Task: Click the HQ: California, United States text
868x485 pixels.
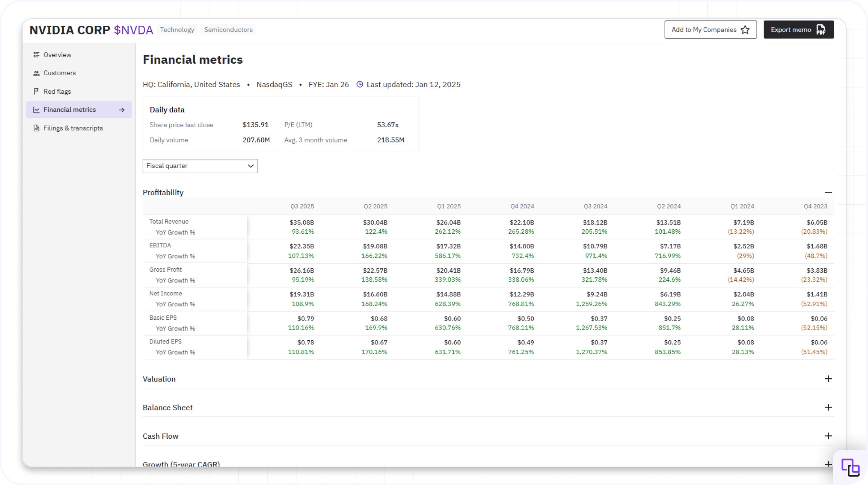Action: (191, 84)
